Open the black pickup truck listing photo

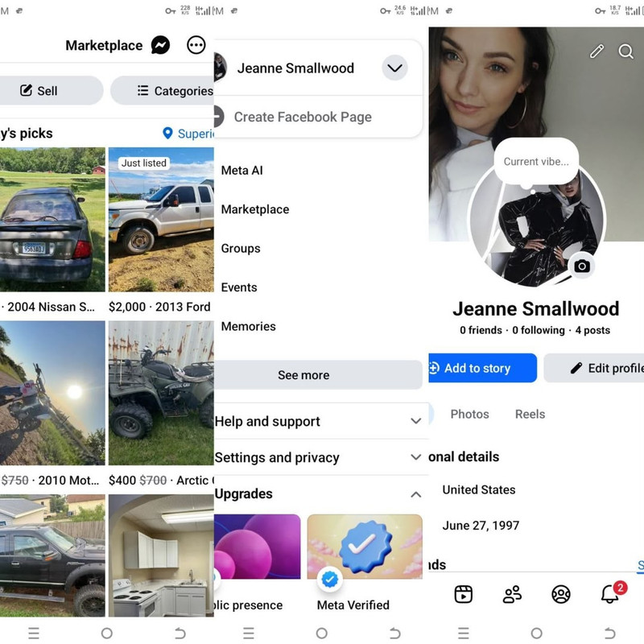[x=52, y=555]
